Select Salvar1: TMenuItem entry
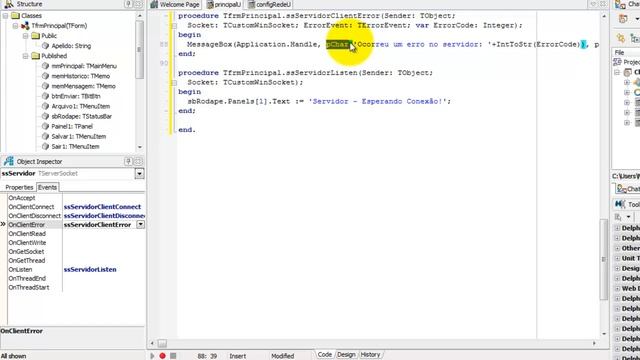 pos(78,136)
